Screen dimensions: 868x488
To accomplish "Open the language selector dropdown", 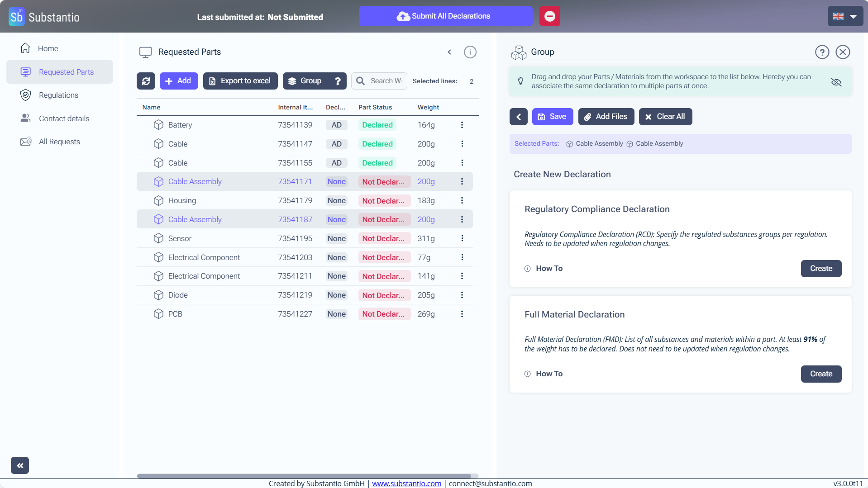I will click(844, 16).
